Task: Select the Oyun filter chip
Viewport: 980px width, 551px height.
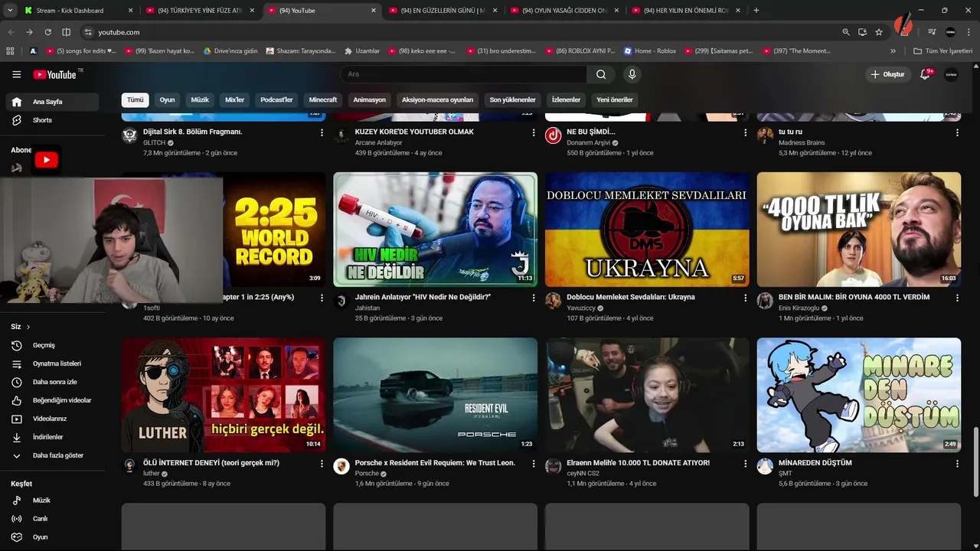Action: (167, 99)
